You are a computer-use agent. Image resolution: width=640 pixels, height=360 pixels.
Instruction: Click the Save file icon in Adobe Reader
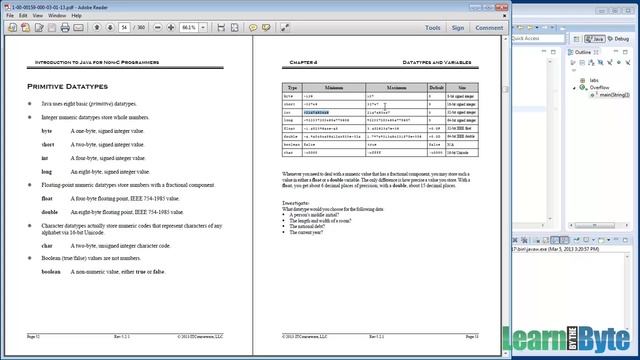[x=52, y=28]
